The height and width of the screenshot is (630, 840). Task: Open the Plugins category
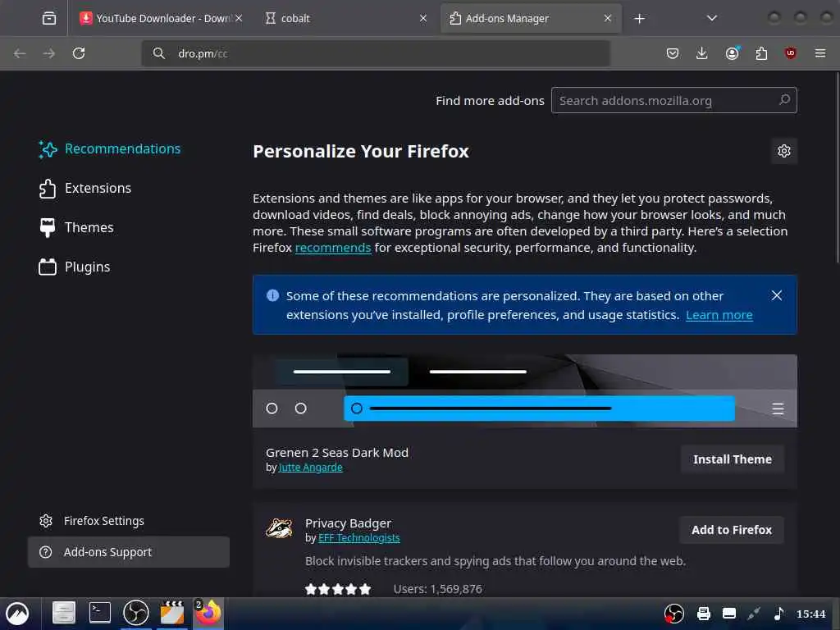[75, 267]
